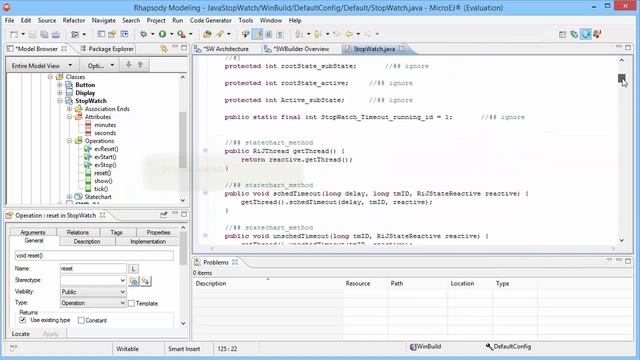
Task: Click the Locate button
Action: pyautogui.click(x=21, y=334)
